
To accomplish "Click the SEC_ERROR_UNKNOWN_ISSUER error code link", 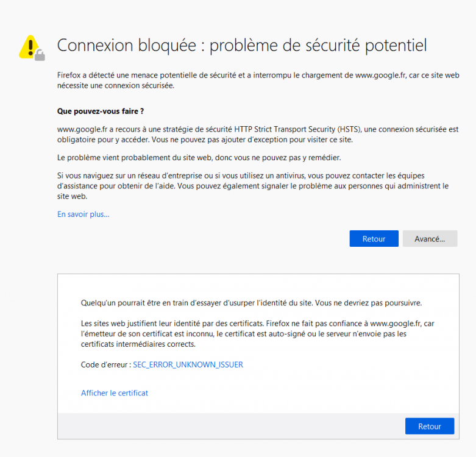I will click(188, 365).
